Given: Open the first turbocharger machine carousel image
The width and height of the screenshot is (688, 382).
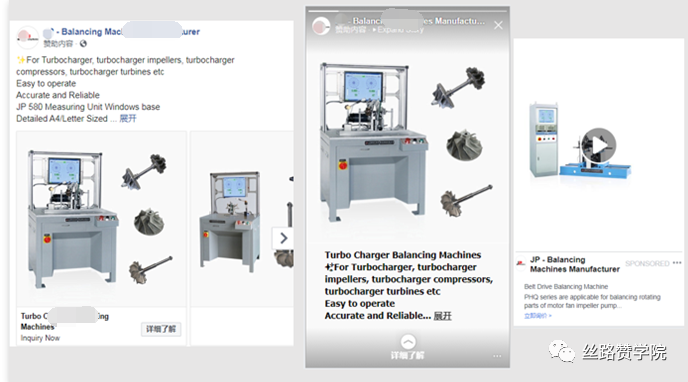Looking at the screenshot, I should tap(101, 219).
